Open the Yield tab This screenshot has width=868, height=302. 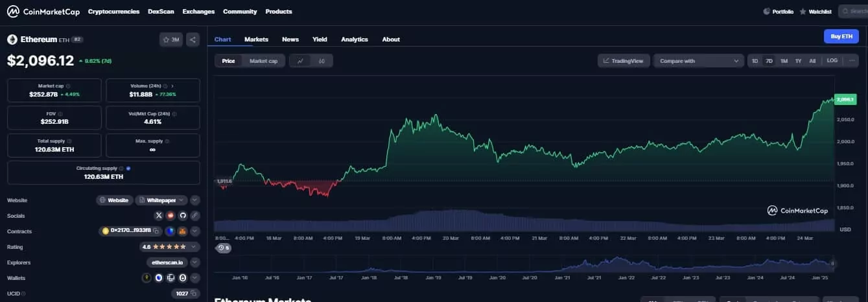(x=320, y=40)
